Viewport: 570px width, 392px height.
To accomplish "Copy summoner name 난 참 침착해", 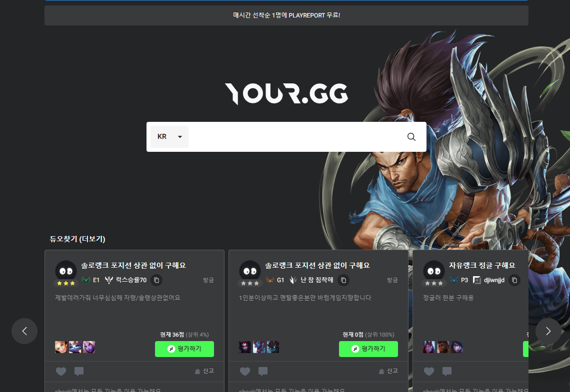I will 343,280.
